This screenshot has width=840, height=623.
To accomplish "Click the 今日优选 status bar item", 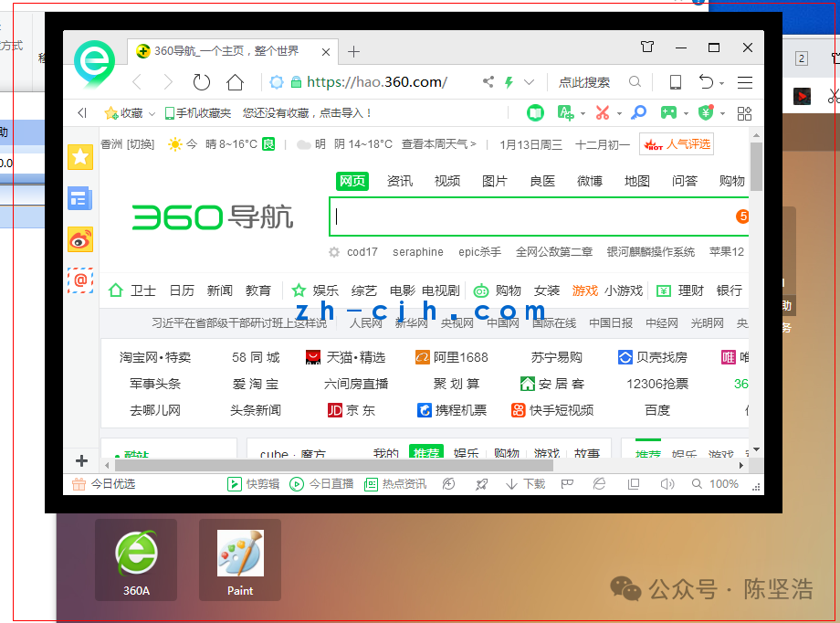I will point(104,484).
